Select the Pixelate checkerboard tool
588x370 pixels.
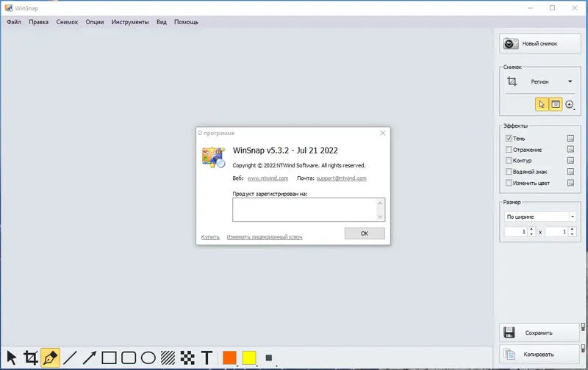pos(187,358)
